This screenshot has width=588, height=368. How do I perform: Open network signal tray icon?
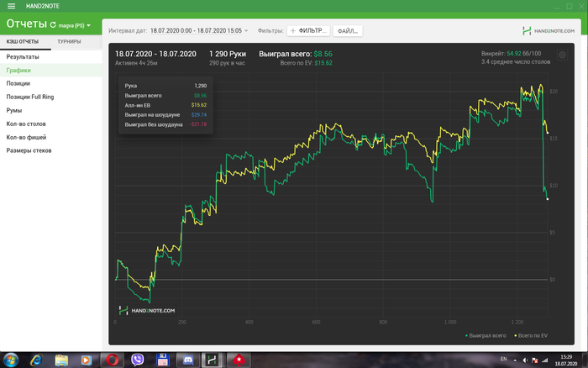click(x=544, y=360)
